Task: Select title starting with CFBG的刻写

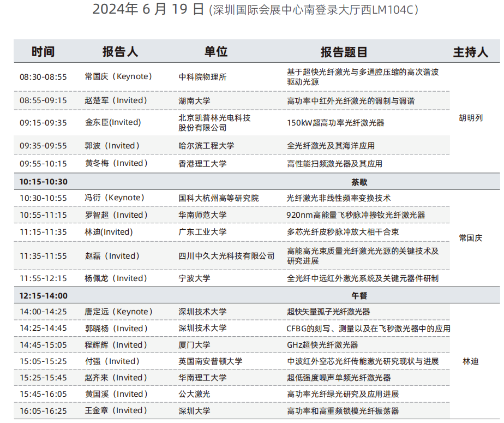Action: coord(368,329)
